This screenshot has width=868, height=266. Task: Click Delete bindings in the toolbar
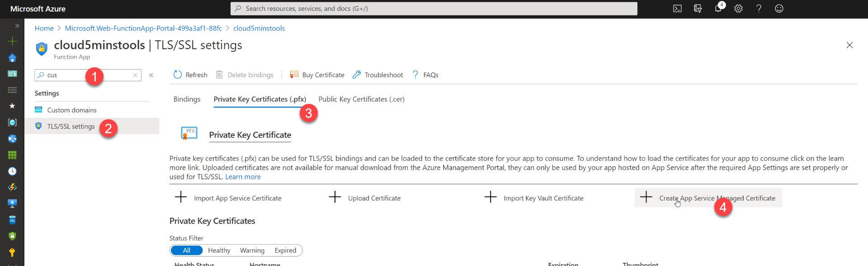click(245, 75)
